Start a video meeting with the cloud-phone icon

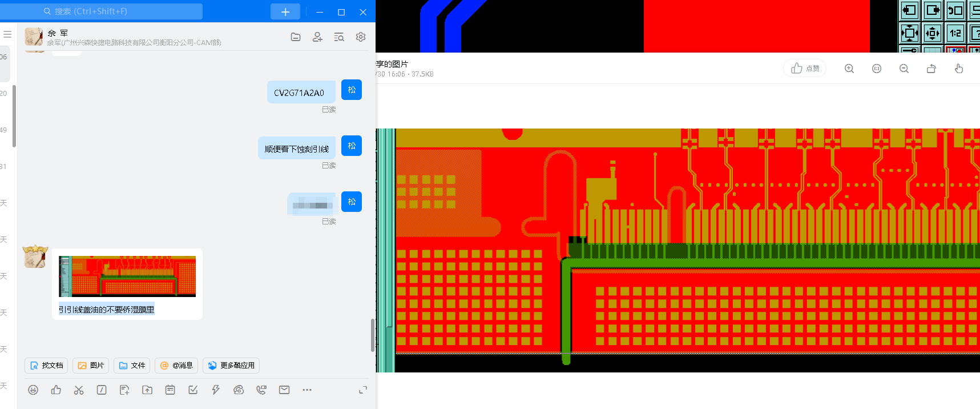click(239, 390)
